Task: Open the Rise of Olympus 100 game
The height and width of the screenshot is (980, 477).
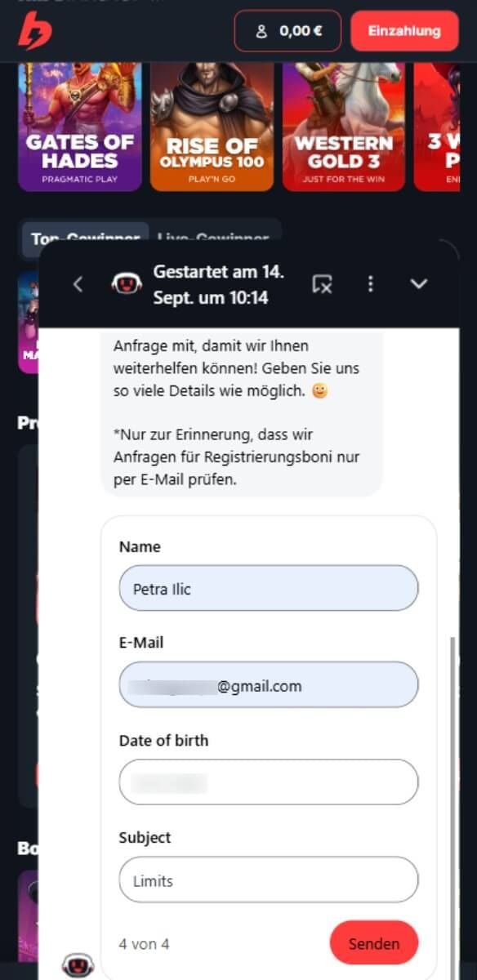Action: point(212,127)
